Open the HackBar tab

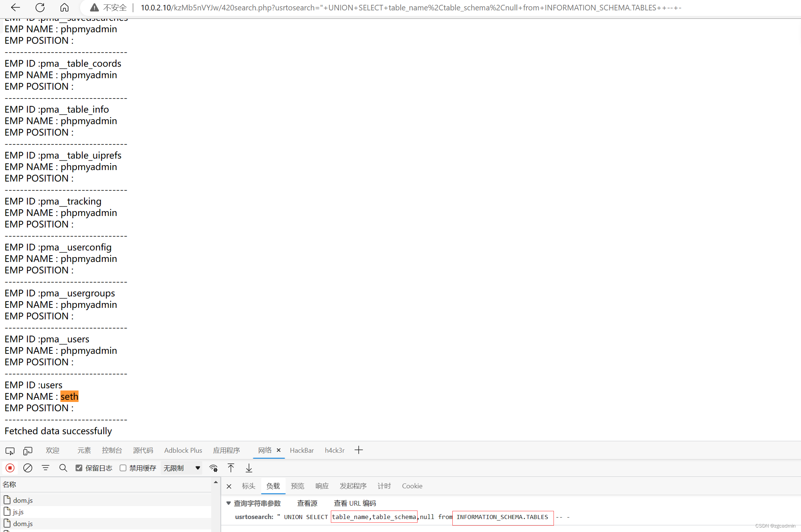[x=302, y=450]
